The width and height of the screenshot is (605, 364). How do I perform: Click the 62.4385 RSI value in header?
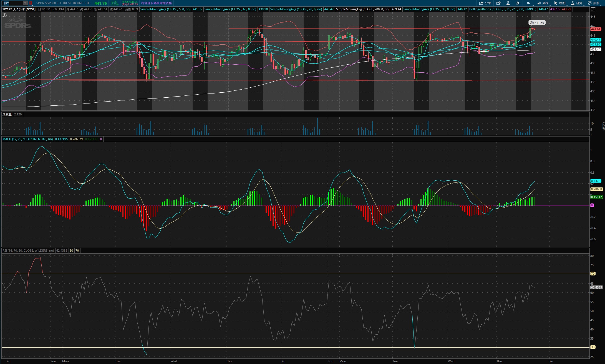pos(62,251)
